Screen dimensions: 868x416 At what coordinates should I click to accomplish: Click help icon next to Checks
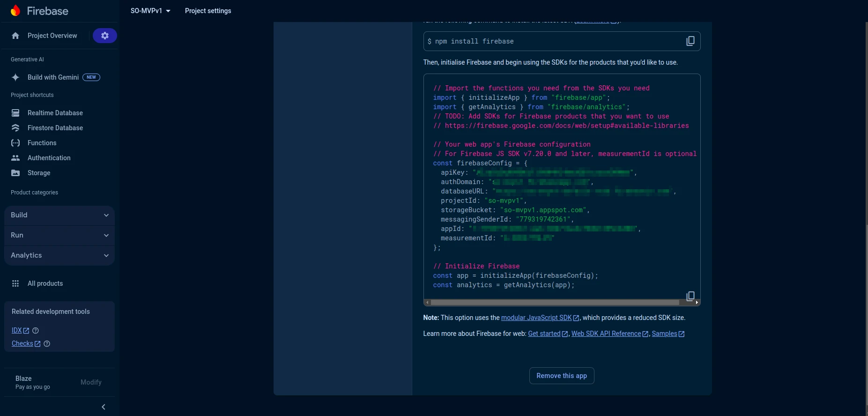(x=47, y=343)
